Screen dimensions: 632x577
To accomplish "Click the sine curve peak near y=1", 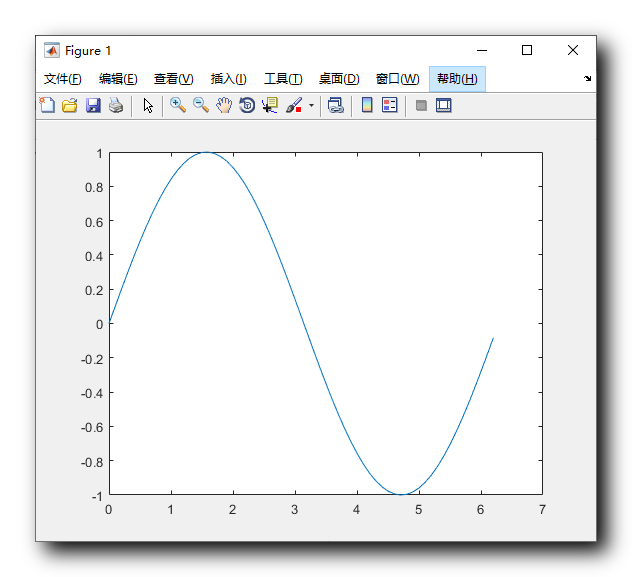I will coord(207,152).
